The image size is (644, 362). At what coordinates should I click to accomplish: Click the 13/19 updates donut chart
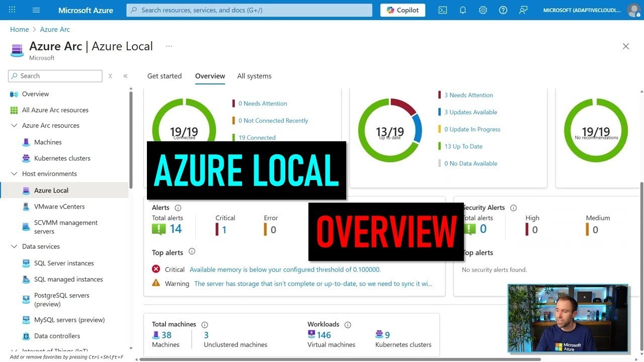click(390, 130)
